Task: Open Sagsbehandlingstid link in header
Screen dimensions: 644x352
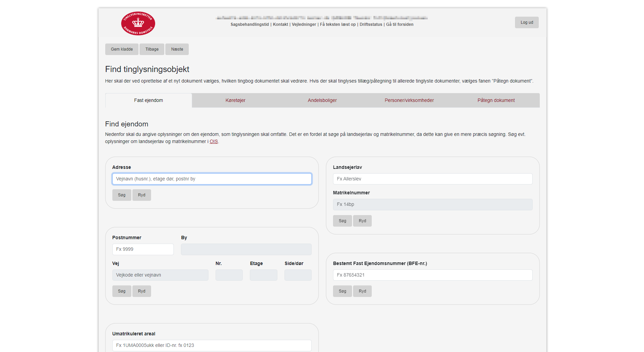Action: point(250,24)
